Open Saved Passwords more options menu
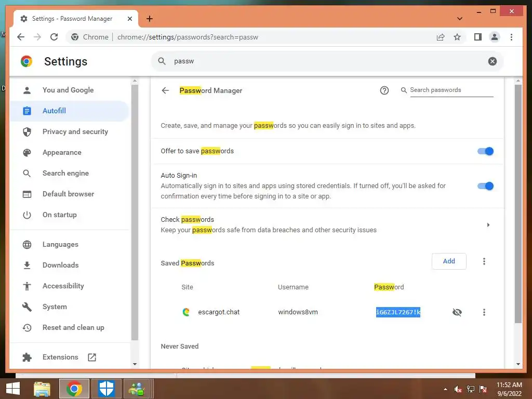The width and height of the screenshot is (532, 399). pos(484,261)
